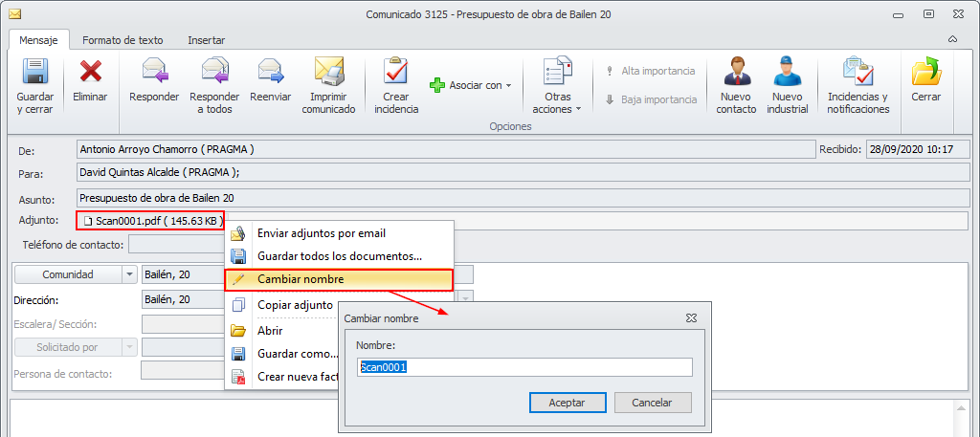This screenshot has width=980, height=437.
Task: Select Alta importancia option
Action: [651, 71]
